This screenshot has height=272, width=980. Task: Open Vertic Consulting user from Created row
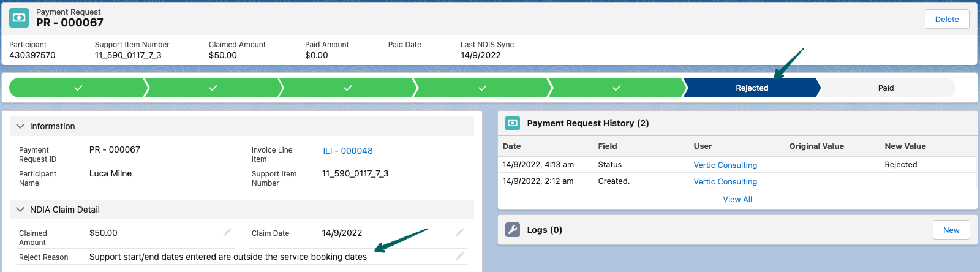click(725, 181)
